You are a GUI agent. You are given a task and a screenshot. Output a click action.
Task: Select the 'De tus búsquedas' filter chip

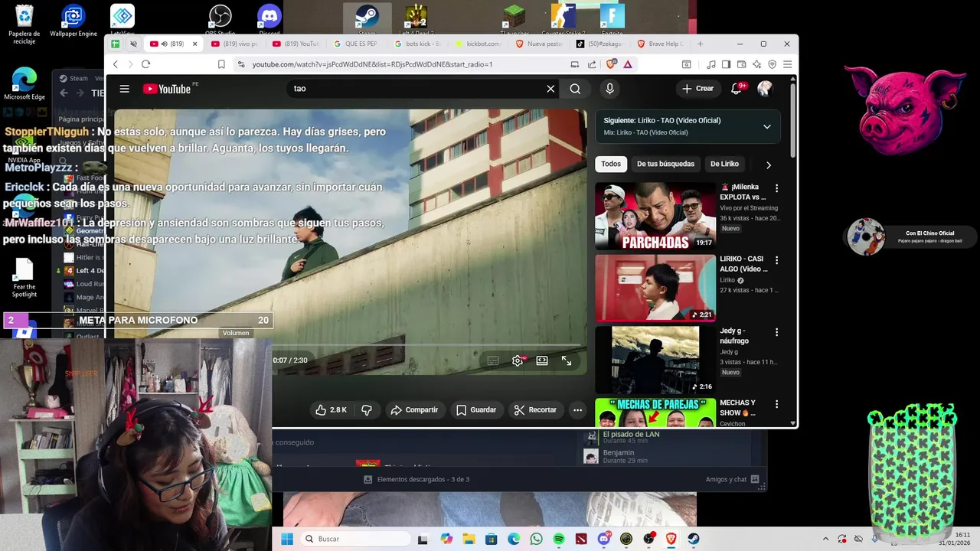pyautogui.click(x=665, y=164)
